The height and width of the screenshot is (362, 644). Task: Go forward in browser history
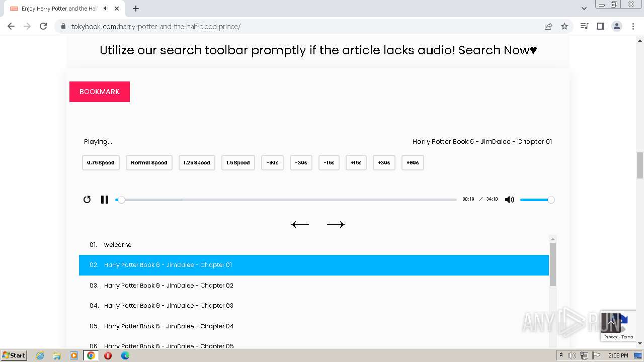coord(27,26)
